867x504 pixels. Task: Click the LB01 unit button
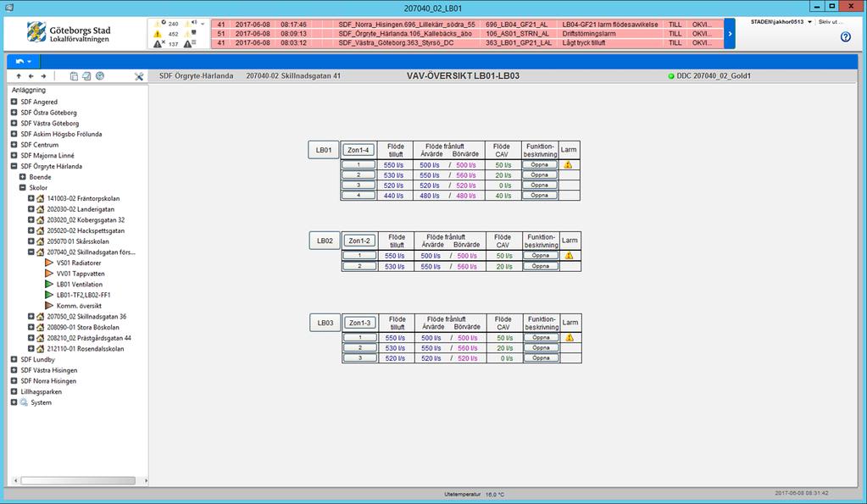[324, 150]
